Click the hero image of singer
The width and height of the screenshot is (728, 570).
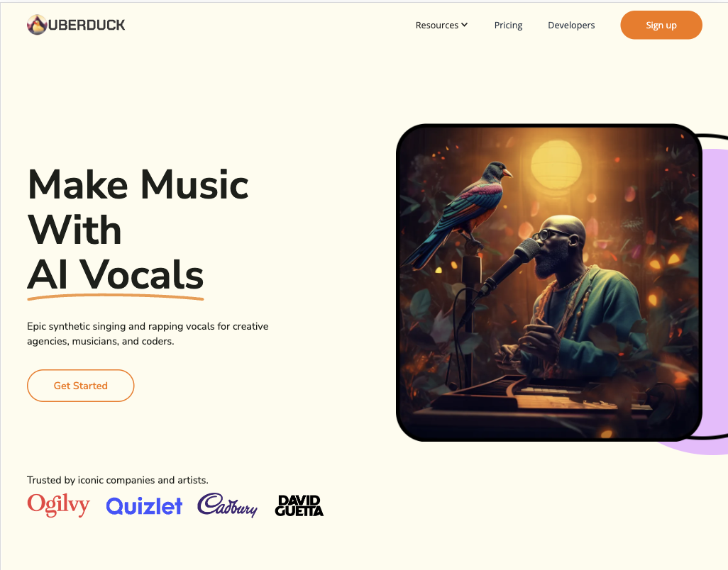tap(548, 282)
